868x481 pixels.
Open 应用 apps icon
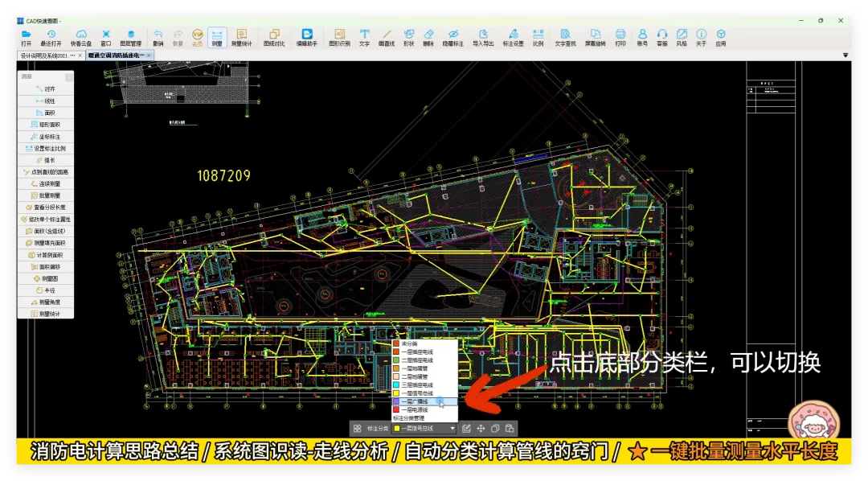click(x=721, y=38)
